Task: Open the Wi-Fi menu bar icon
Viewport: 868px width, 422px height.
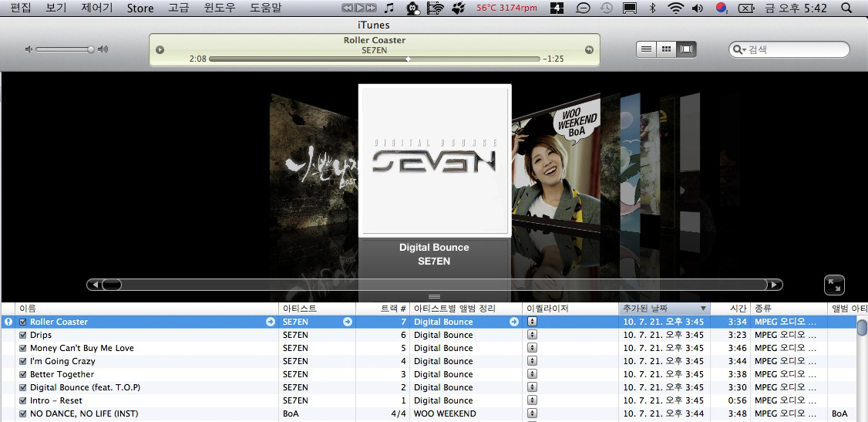Action: (x=675, y=8)
